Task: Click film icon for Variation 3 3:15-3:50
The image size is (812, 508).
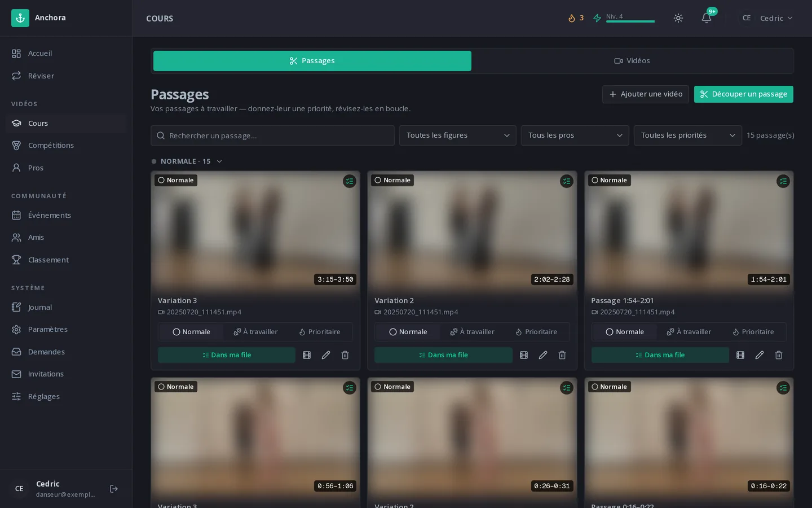Action: pos(307,355)
